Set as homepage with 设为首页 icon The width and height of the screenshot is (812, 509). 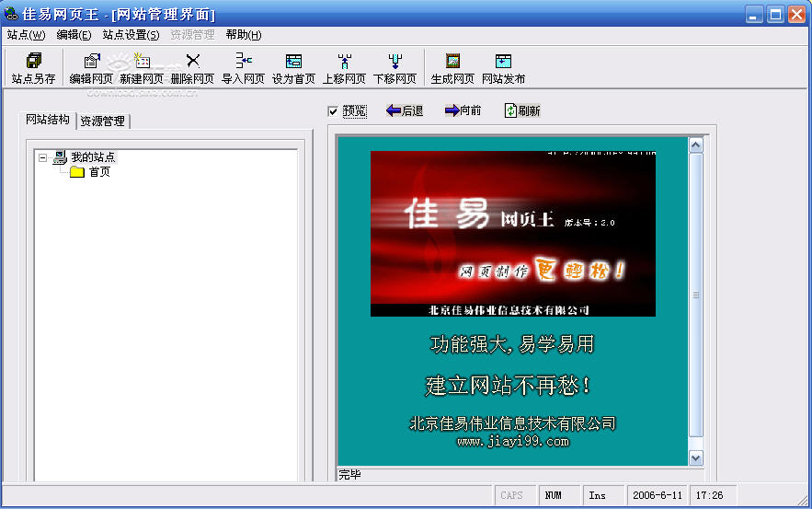[x=293, y=68]
